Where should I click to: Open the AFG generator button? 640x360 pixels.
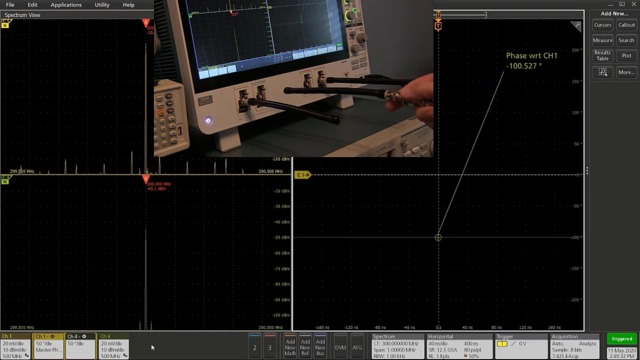click(357, 347)
